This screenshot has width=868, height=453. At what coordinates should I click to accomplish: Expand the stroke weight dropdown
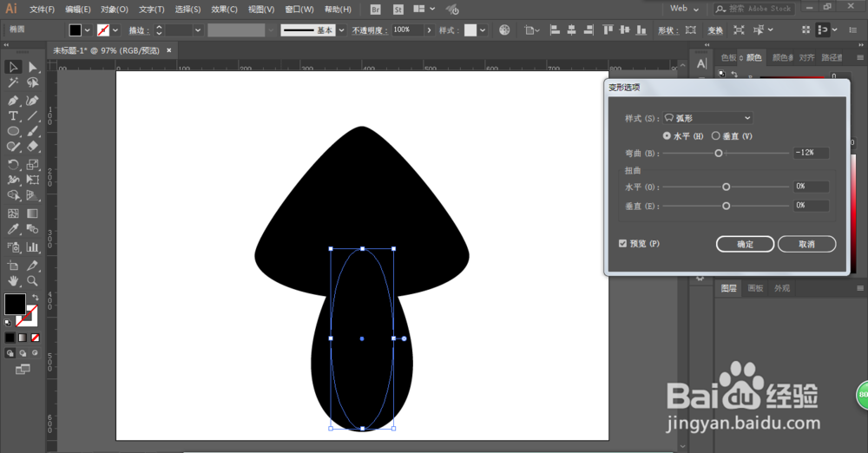pyautogui.click(x=198, y=30)
